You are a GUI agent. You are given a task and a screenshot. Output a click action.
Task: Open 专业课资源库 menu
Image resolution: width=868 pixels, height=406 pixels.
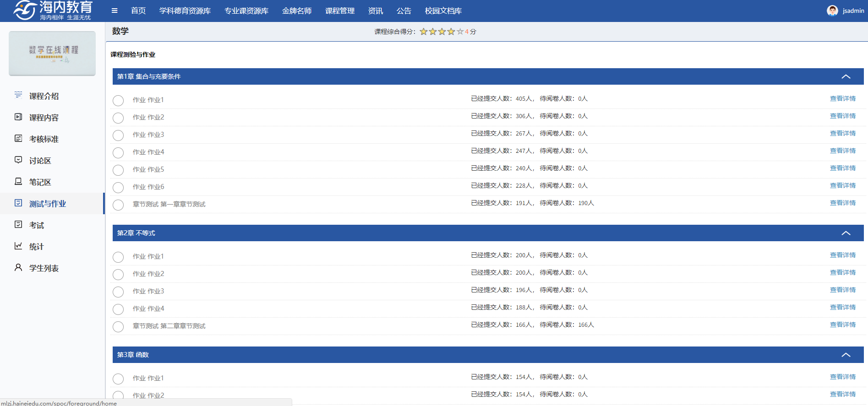point(246,11)
